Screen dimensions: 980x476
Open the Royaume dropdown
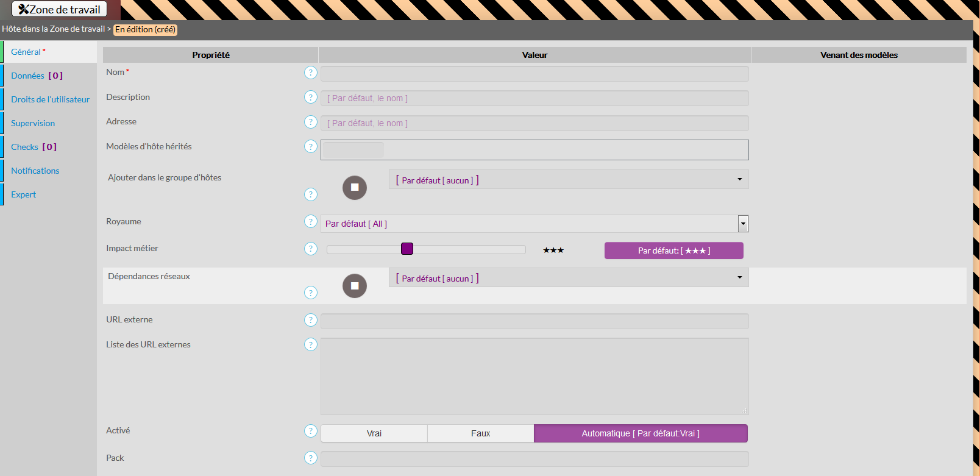742,224
